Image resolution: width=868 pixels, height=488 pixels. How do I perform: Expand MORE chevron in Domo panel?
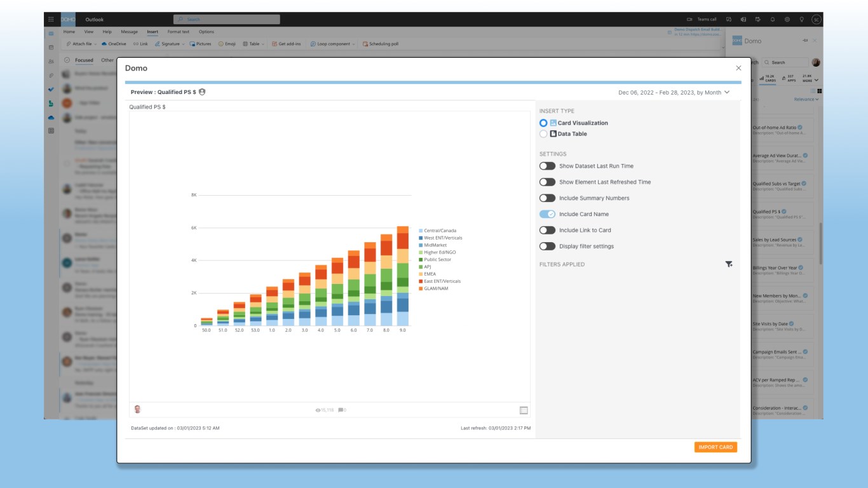(816, 79)
